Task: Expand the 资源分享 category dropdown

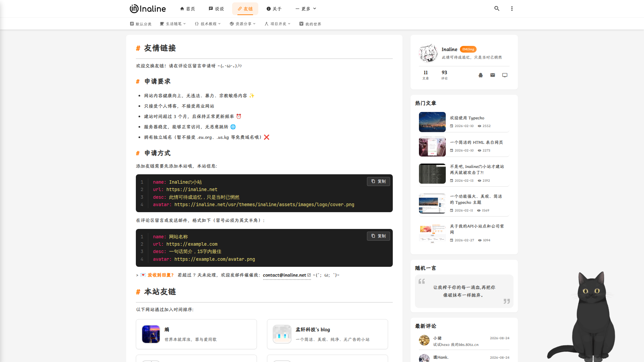Action: pyautogui.click(x=243, y=24)
